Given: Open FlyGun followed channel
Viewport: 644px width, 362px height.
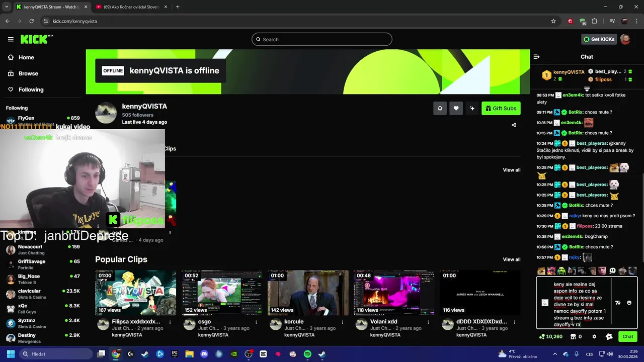Looking at the screenshot, I should click(x=43, y=120).
